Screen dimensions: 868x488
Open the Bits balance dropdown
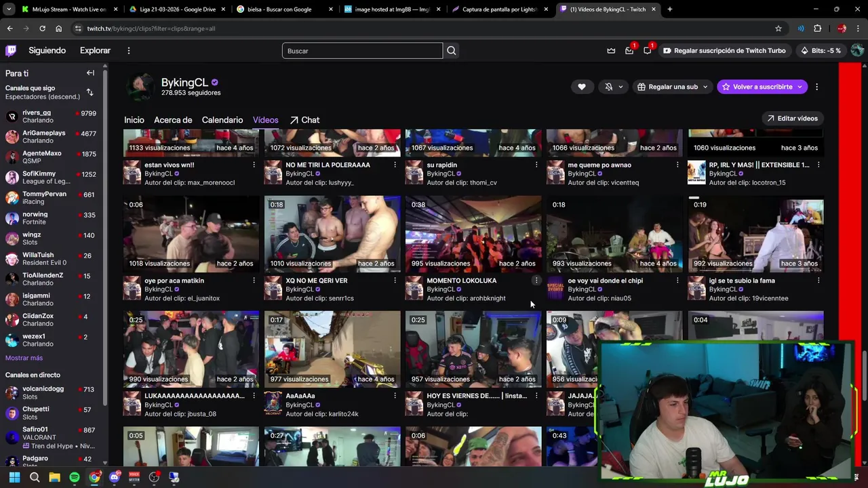pyautogui.click(x=821, y=50)
